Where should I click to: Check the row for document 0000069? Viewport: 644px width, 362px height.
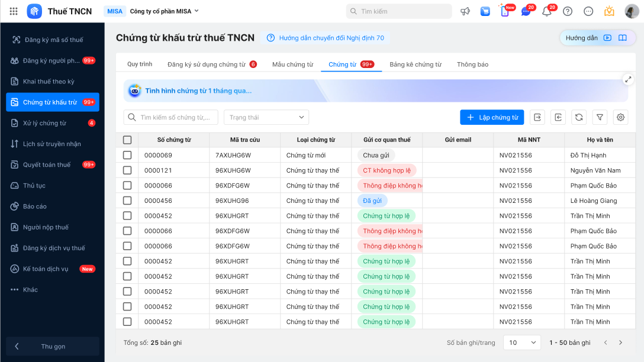tap(127, 155)
